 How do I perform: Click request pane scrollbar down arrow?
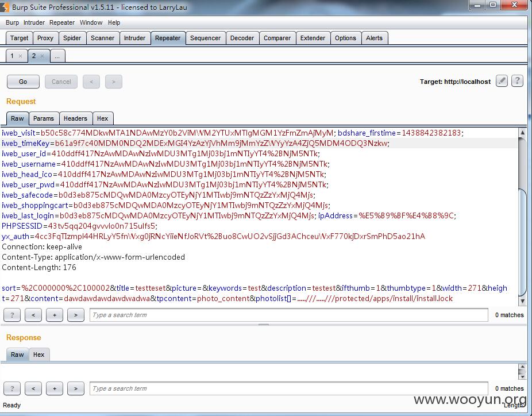coord(522,301)
